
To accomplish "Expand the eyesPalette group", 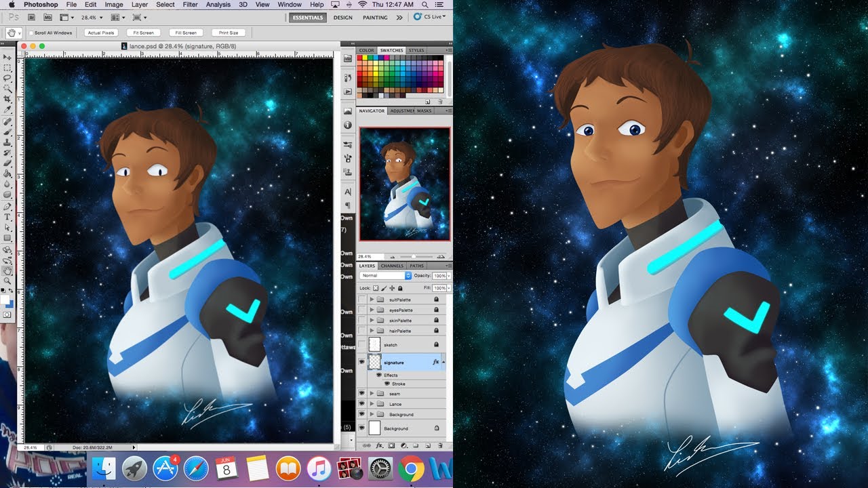I will tap(372, 310).
